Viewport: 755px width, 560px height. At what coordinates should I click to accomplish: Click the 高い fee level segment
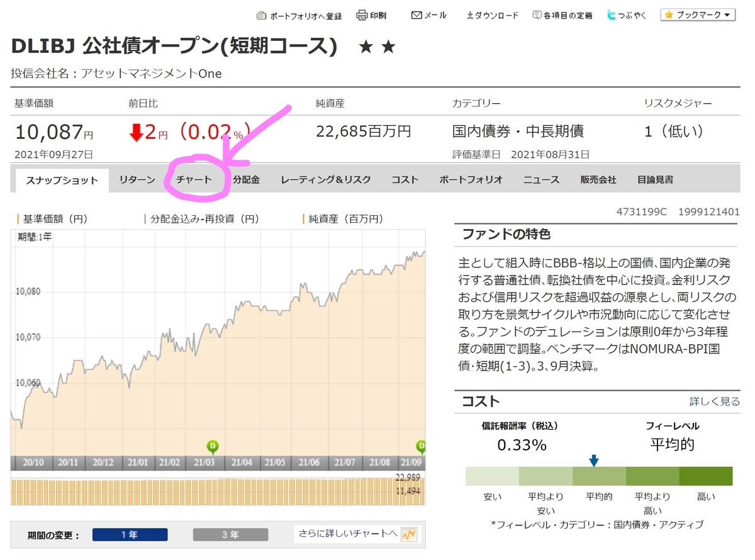point(706,476)
